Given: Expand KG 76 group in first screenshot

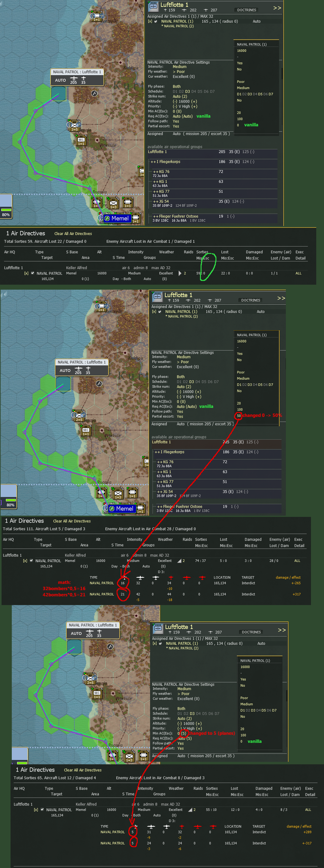Looking at the screenshot, I should point(156,172).
